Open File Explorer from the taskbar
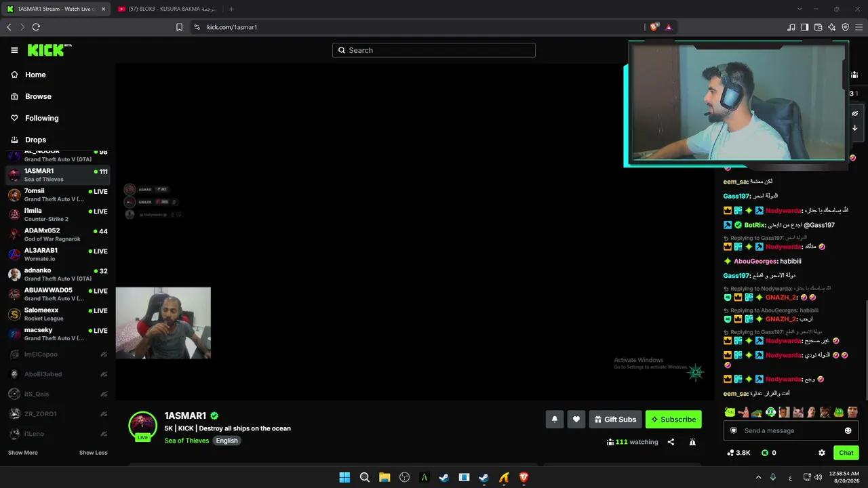 point(384,477)
